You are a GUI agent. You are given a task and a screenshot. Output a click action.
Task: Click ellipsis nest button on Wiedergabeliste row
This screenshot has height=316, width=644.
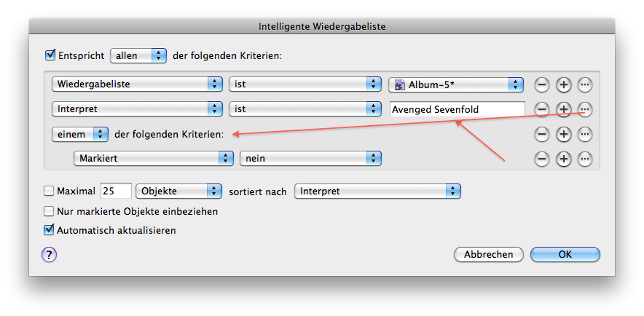click(585, 85)
